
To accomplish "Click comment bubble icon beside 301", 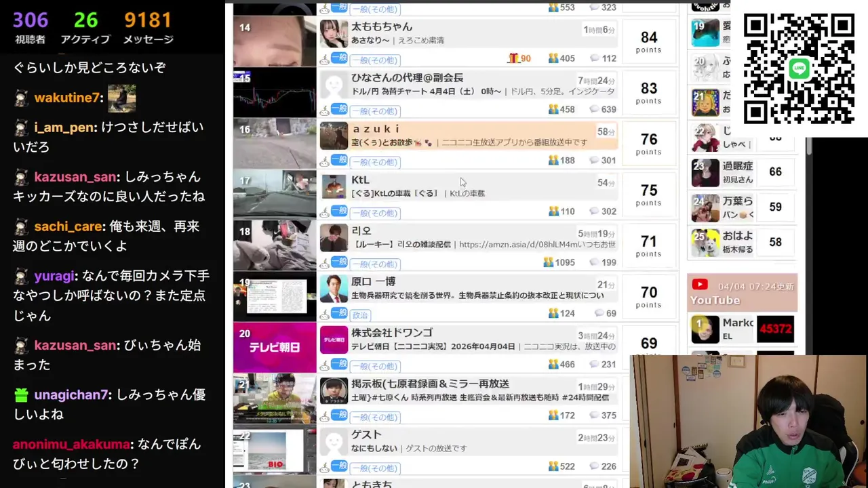I will pyautogui.click(x=594, y=161).
